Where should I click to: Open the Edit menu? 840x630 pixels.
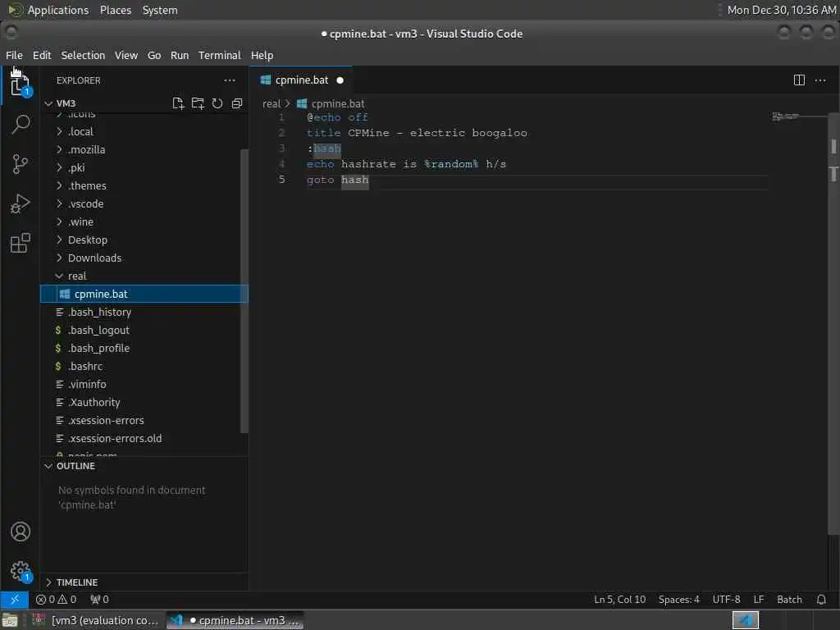point(42,55)
